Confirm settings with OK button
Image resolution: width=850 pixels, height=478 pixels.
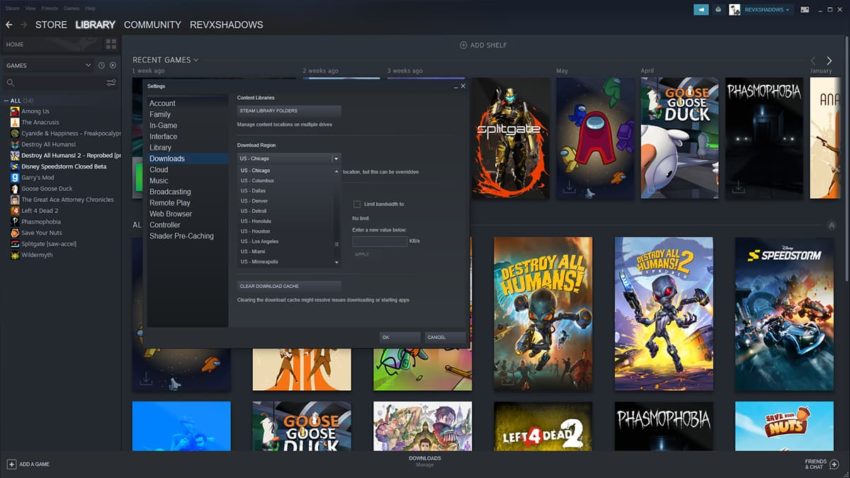400,337
